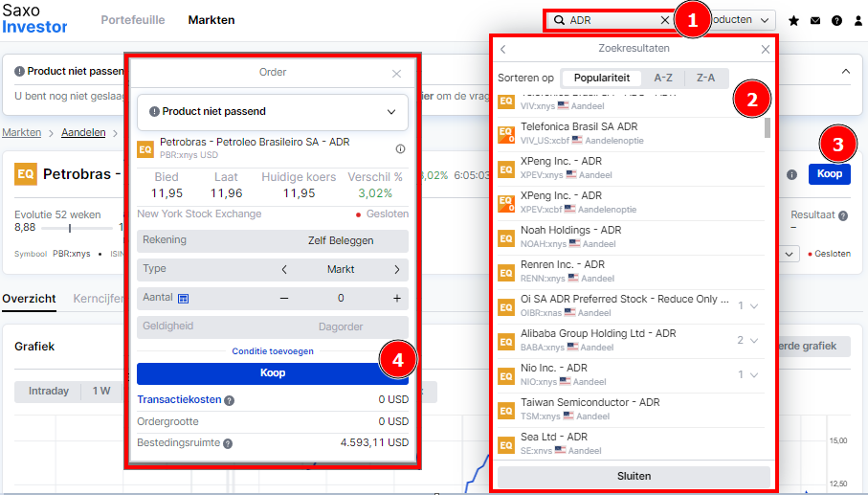
Task: Close the Zoekresultaten panel
Action: tap(766, 49)
